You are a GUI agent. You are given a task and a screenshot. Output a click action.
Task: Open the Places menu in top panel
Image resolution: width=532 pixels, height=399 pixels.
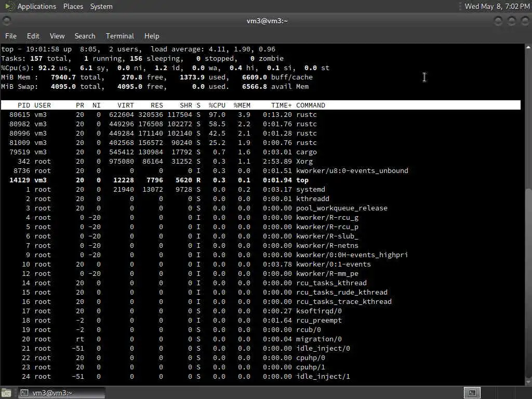tap(73, 6)
